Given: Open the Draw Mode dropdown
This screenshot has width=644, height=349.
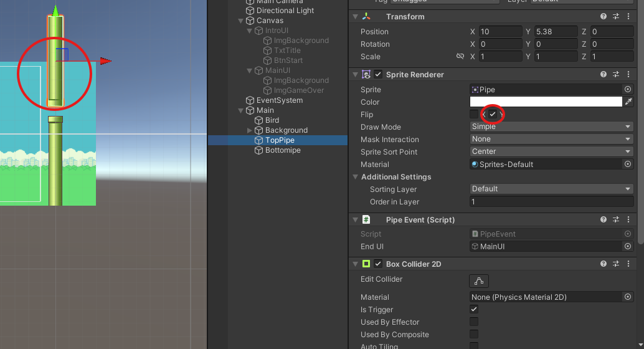Looking at the screenshot, I should [551, 127].
